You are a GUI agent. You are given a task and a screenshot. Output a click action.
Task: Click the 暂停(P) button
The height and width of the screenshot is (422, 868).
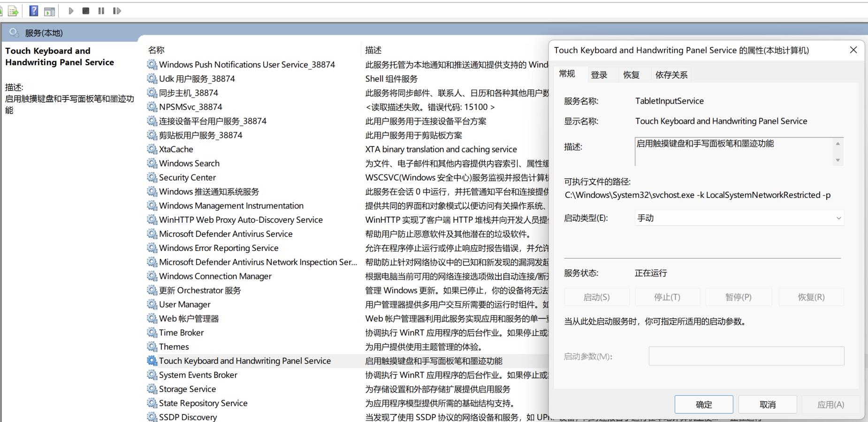[739, 297]
